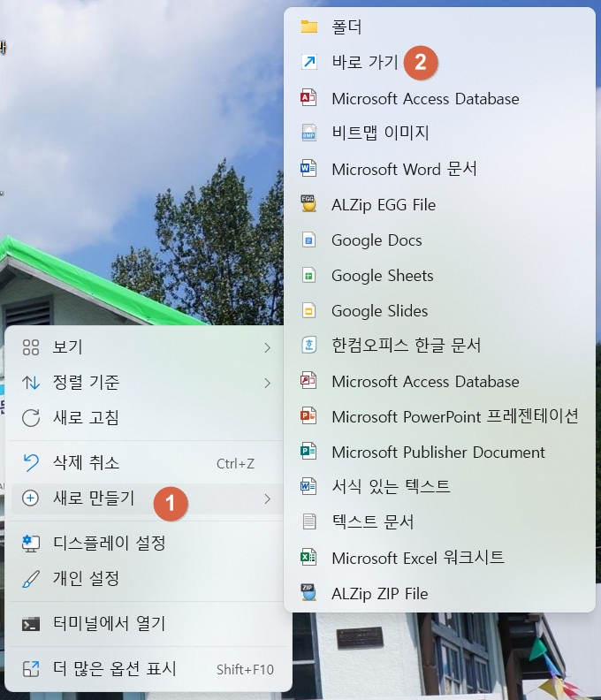Screen dimensions: 601x700
Task: Expand the 보기 submenu chevron
Action: [267, 347]
